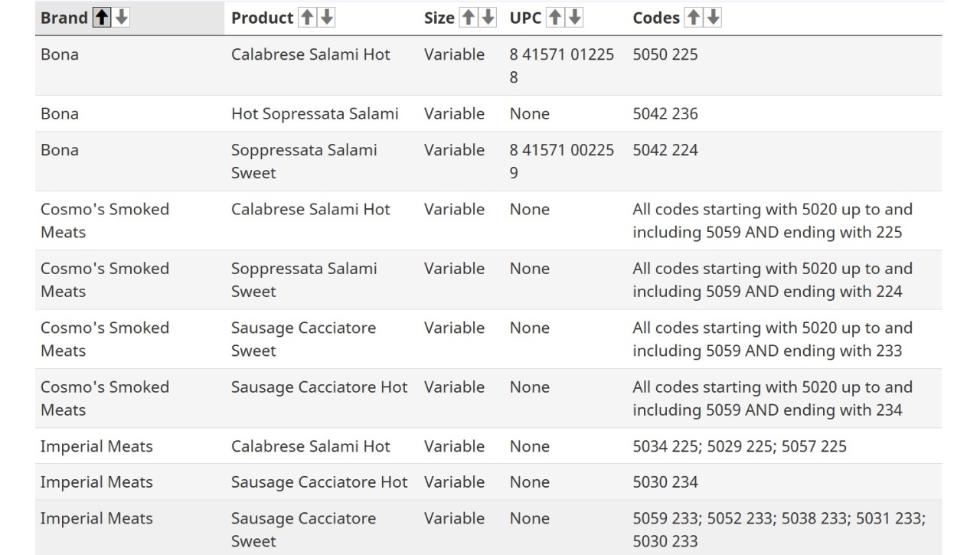Sort the Brand column descending
Image resolution: width=980 pixels, height=555 pixels.
tap(121, 18)
